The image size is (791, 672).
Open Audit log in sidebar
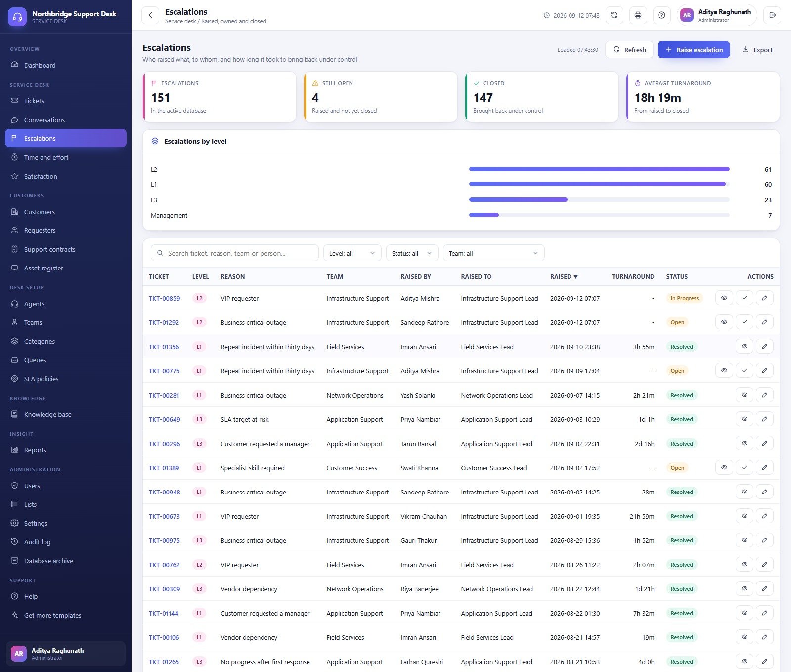[66, 542]
